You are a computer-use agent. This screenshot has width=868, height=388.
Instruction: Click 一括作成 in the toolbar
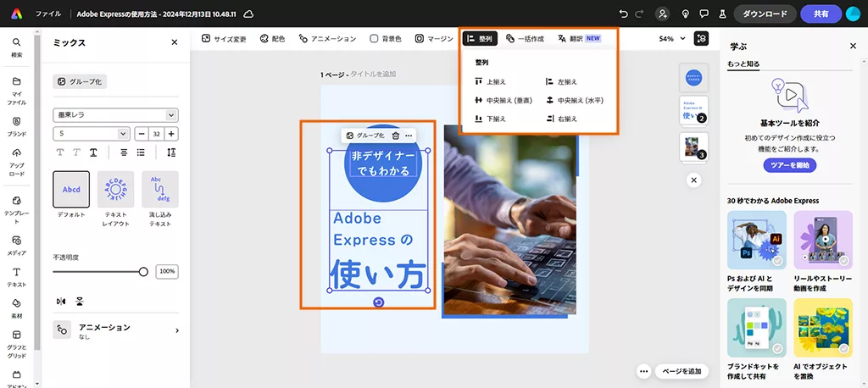pos(525,39)
